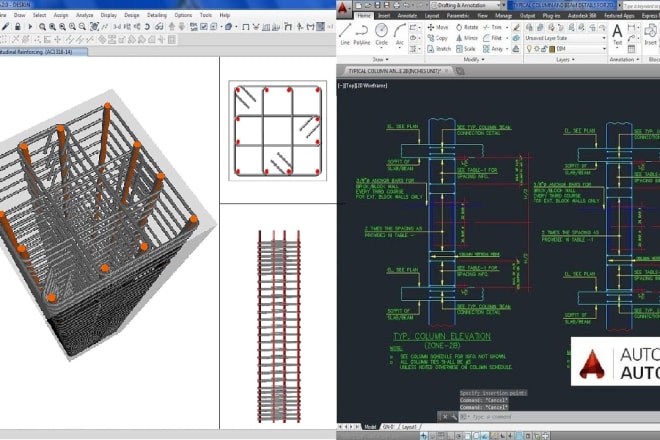The image size is (660, 440).
Task: Select the Polyline tool
Action: click(x=362, y=35)
